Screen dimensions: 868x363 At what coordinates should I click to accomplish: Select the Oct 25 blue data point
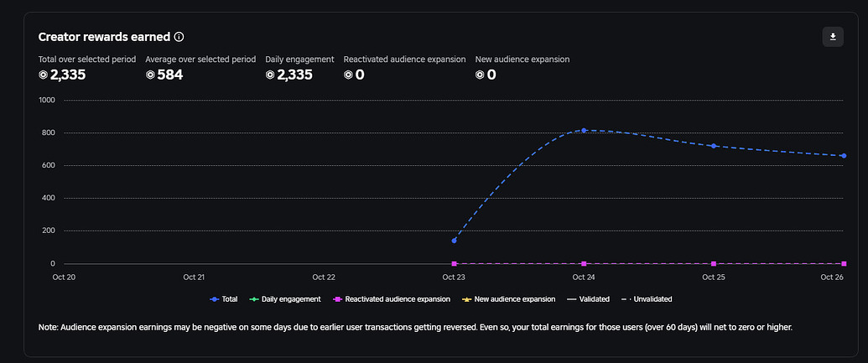click(x=714, y=146)
